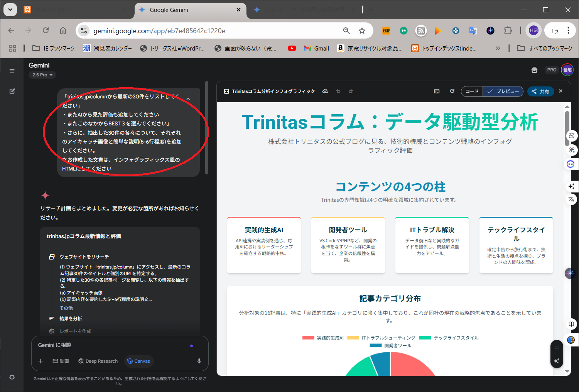
Task: Open the 潮見表カレンダー bookmark
Action: [107, 48]
